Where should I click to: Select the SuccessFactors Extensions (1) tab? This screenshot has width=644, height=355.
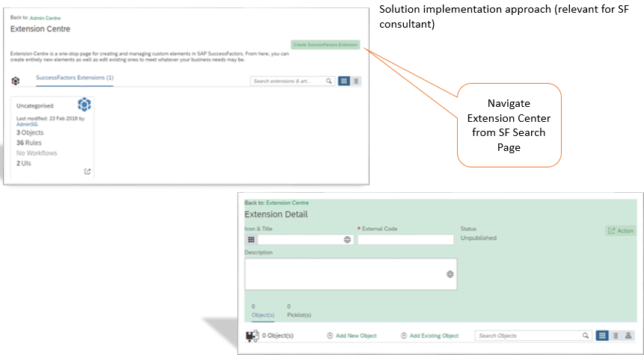coord(75,78)
